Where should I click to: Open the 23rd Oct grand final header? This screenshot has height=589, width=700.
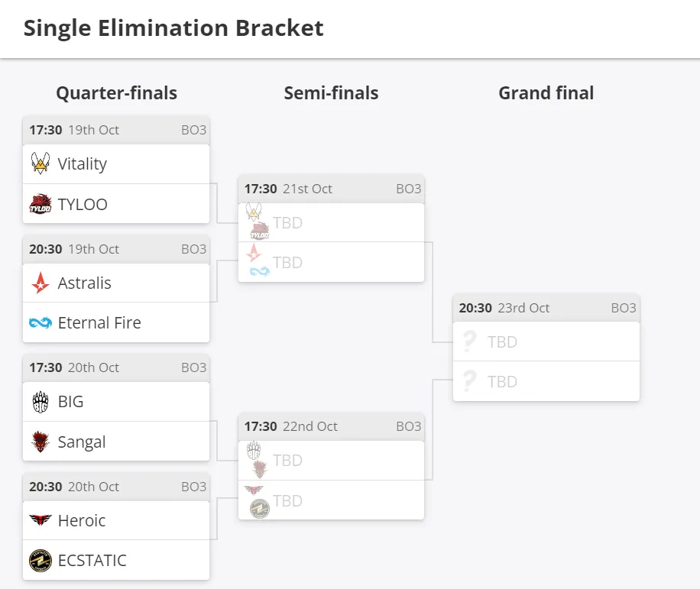pyautogui.click(x=546, y=309)
